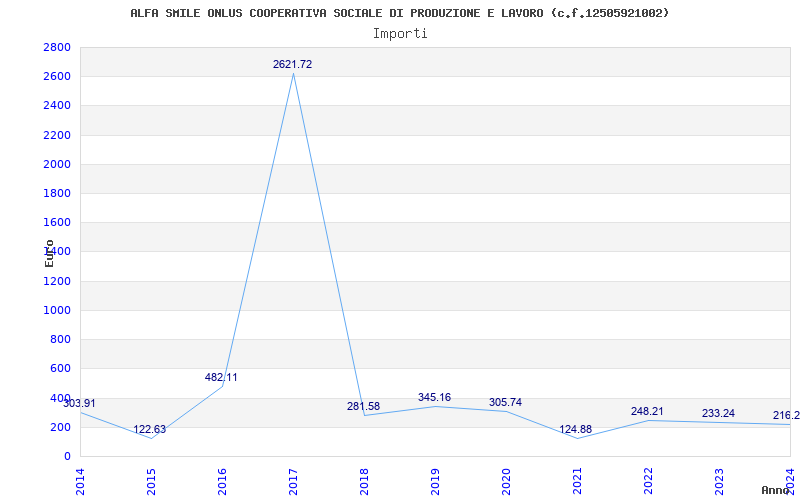The width and height of the screenshot is (800, 500).
Task: Select the 303.91 value label
Action: 79,404
